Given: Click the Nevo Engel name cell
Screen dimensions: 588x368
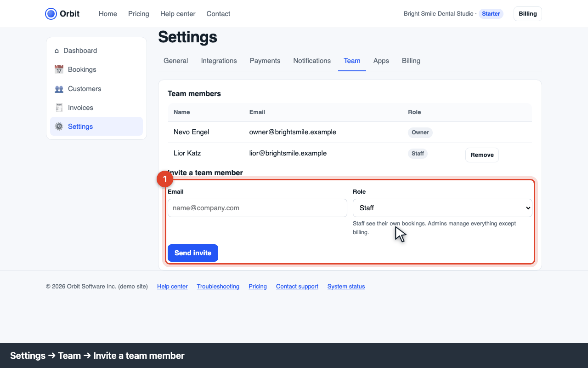Looking at the screenshot, I should 192,132.
